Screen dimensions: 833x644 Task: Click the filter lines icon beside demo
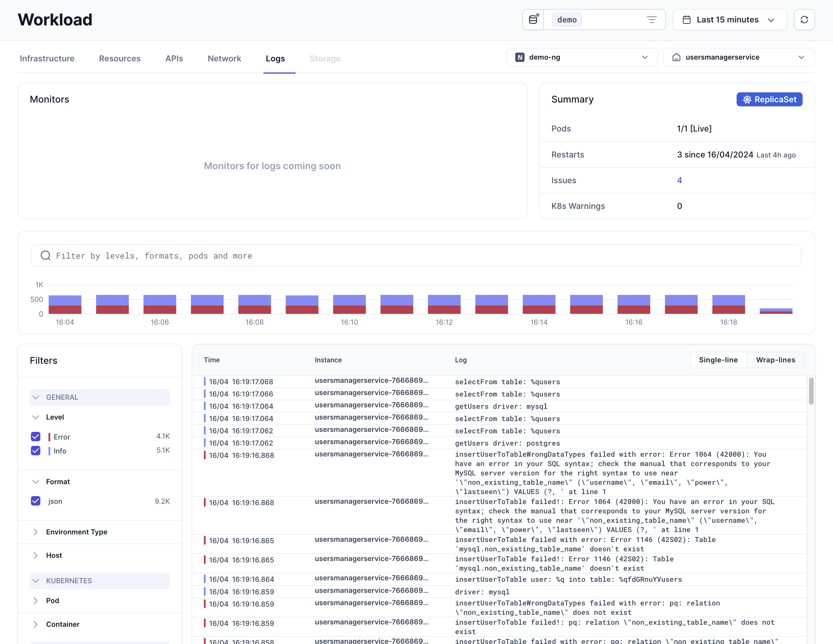click(651, 20)
